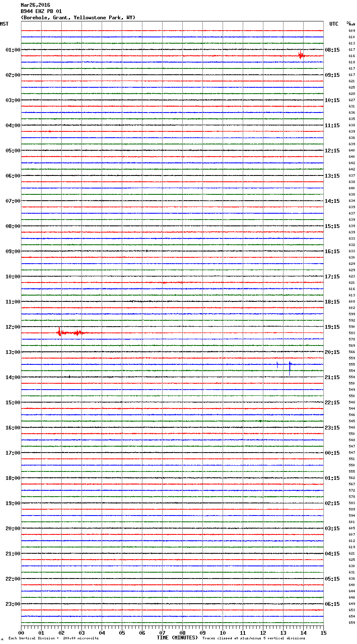Click the 19:15 UTC time label
Screen dimensions: 357x644
[x=332, y=327]
